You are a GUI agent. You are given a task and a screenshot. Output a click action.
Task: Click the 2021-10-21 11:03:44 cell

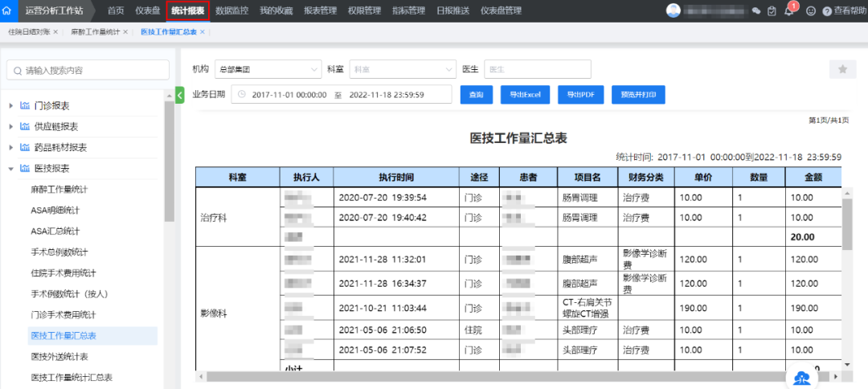click(396, 308)
